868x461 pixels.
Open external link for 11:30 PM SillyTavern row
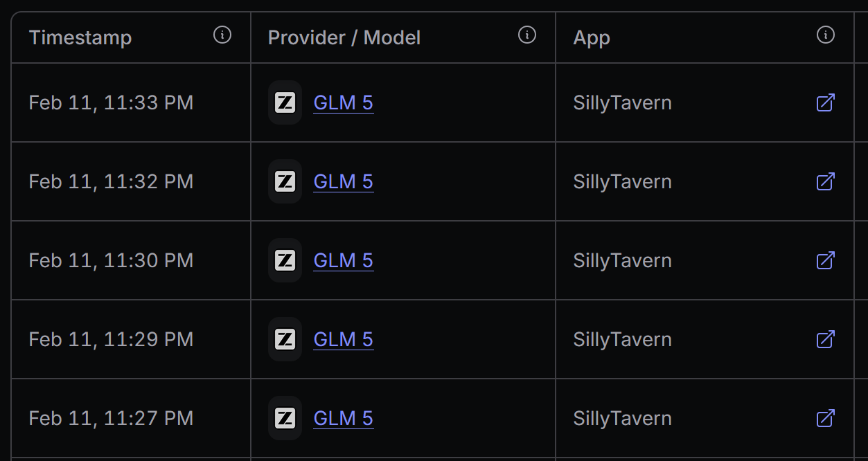pos(826,261)
